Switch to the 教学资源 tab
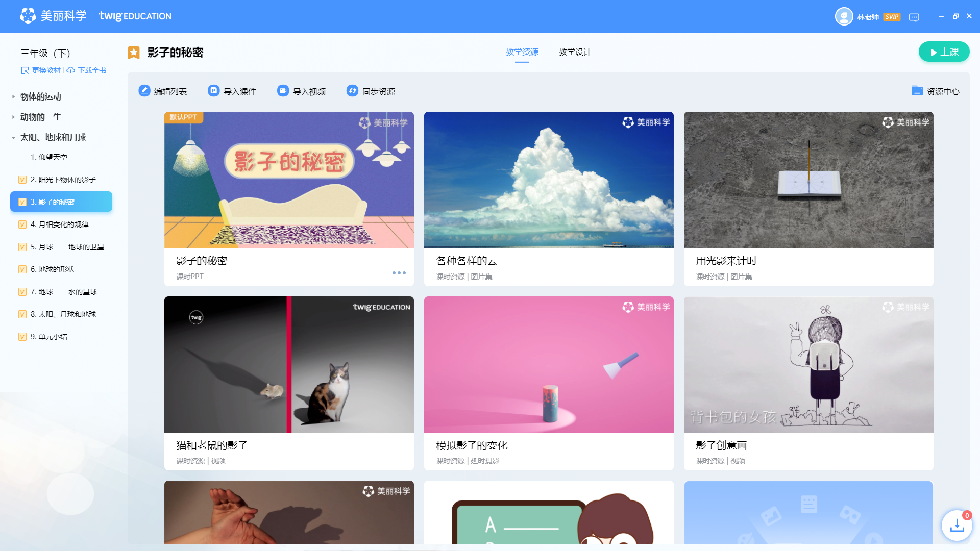Image resolution: width=980 pixels, height=551 pixels. (x=522, y=52)
